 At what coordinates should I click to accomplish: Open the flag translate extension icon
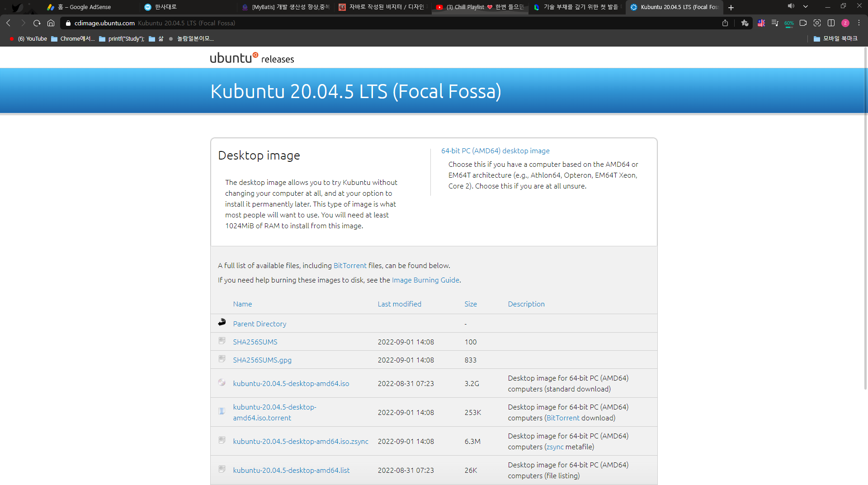[x=761, y=23]
